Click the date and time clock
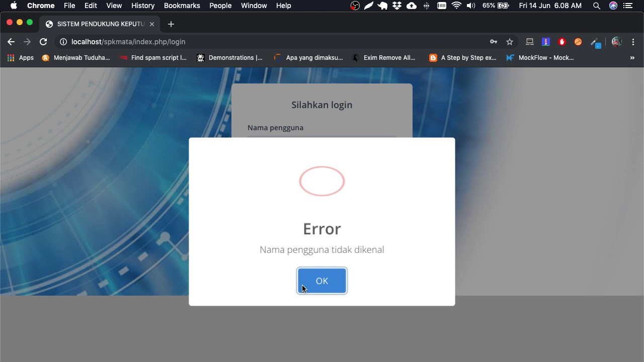This screenshot has width=644, height=362. point(550,6)
